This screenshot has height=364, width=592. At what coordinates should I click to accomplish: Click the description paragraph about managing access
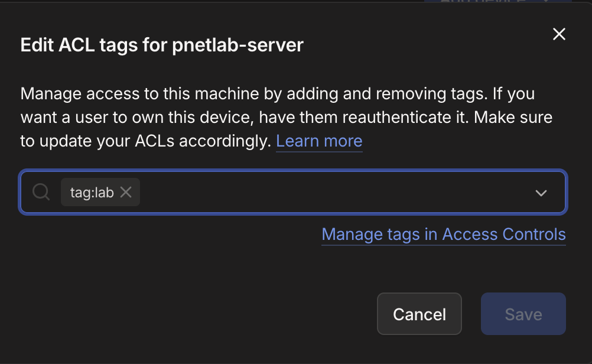coord(286,117)
